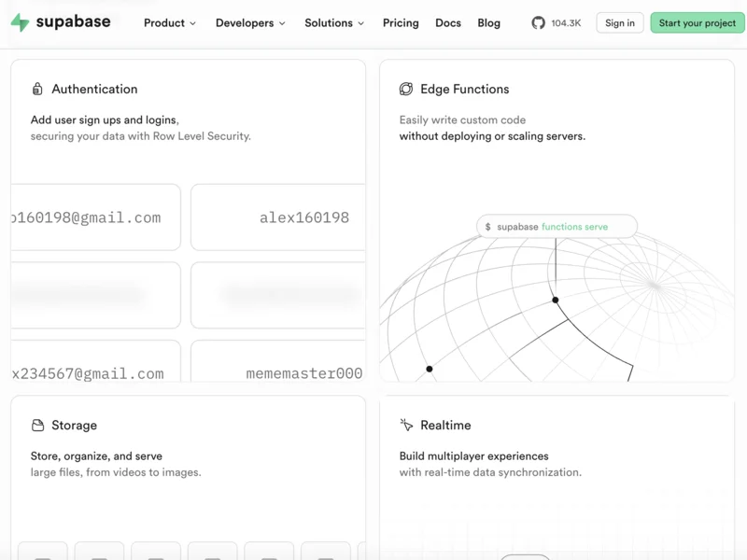Screen dimensions: 747x560
Task: Click the 104.3K GitHub stars count
Action: click(x=567, y=22)
